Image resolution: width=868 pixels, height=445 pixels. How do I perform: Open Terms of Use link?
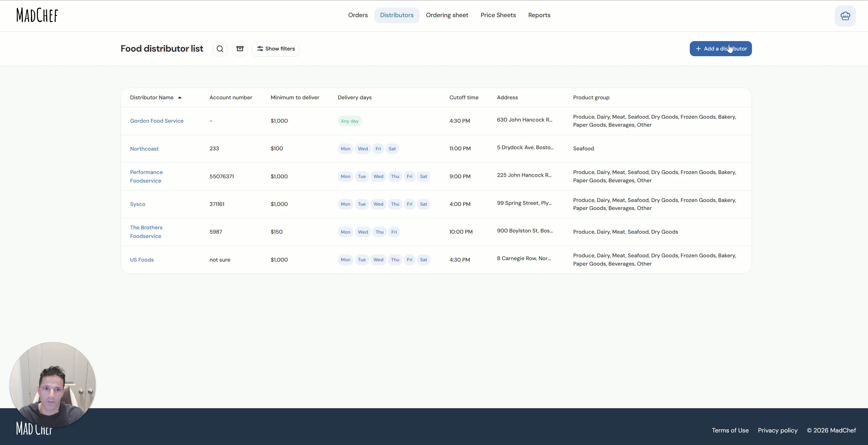pos(730,430)
